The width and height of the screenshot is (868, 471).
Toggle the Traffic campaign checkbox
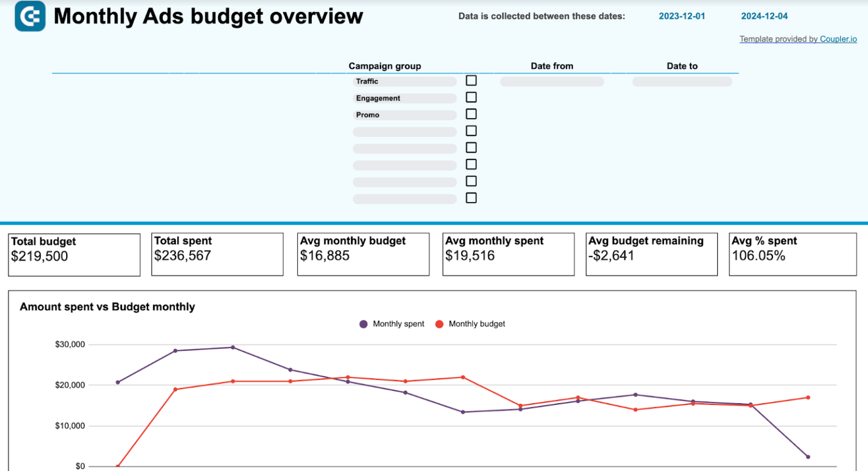pos(471,80)
